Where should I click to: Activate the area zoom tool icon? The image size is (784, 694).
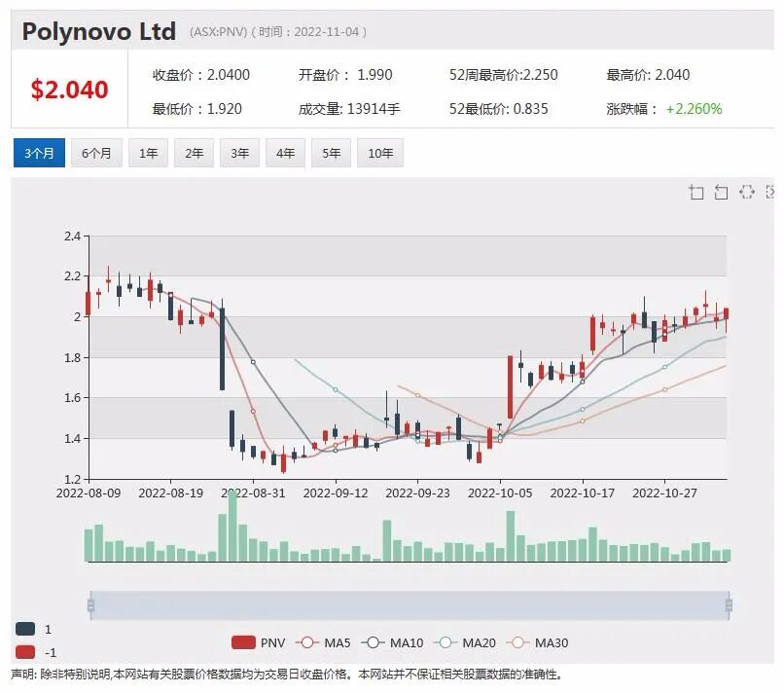(695, 192)
